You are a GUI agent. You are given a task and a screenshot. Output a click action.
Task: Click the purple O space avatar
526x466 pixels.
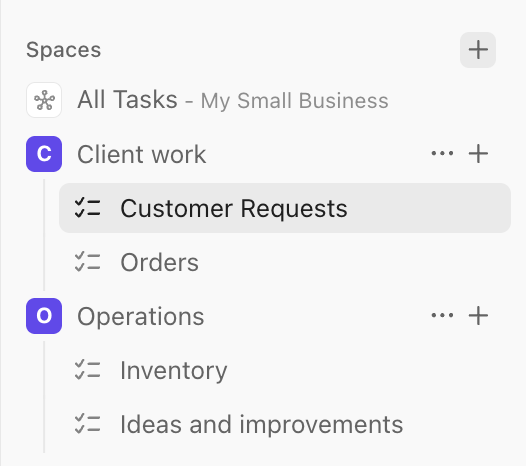(x=44, y=316)
